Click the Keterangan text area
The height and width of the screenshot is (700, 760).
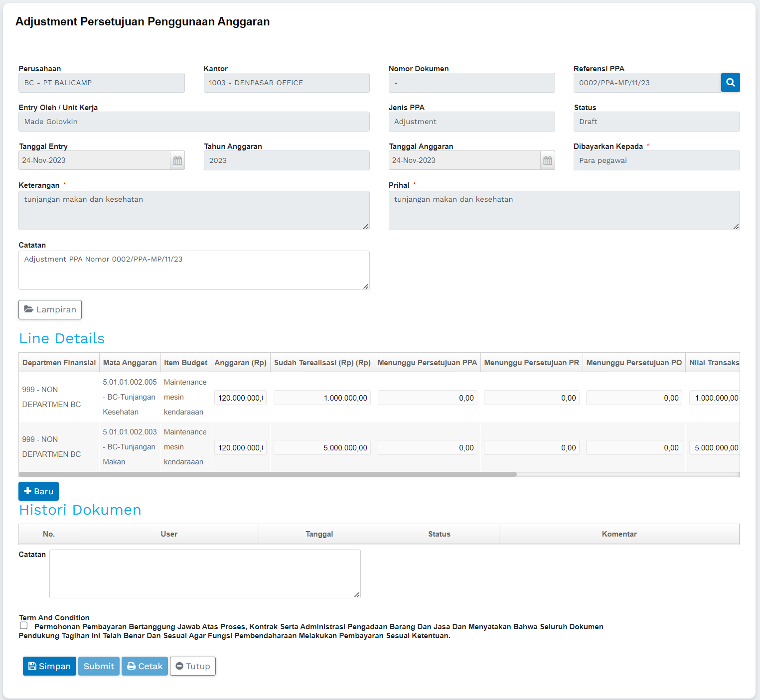194,210
